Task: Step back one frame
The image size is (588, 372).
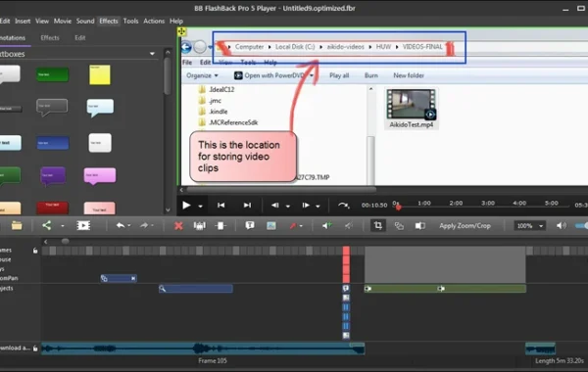Action: 274,206
